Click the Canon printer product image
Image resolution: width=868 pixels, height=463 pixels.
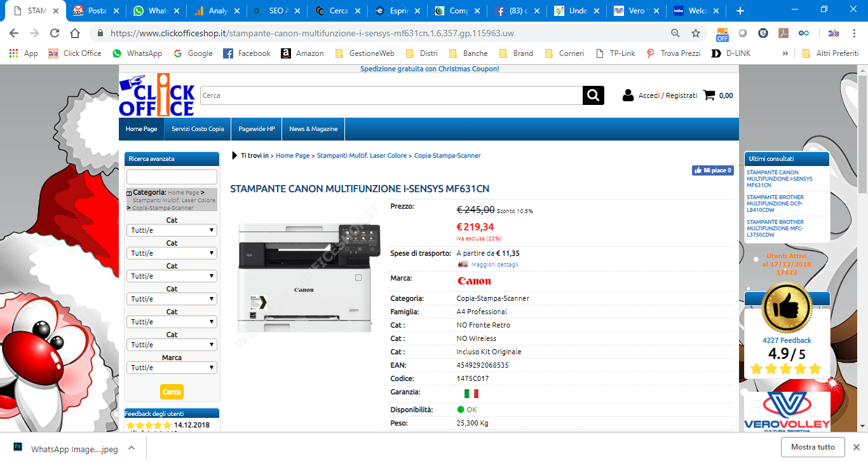tap(303, 277)
